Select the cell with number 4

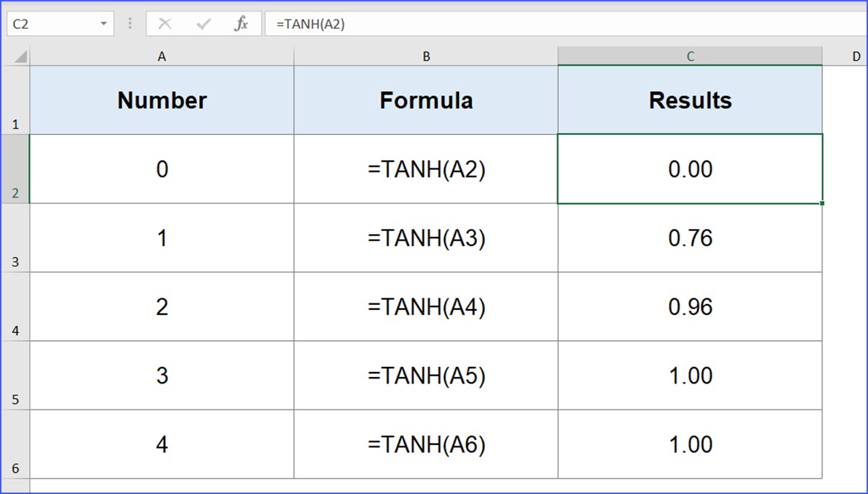tap(162, 444)
